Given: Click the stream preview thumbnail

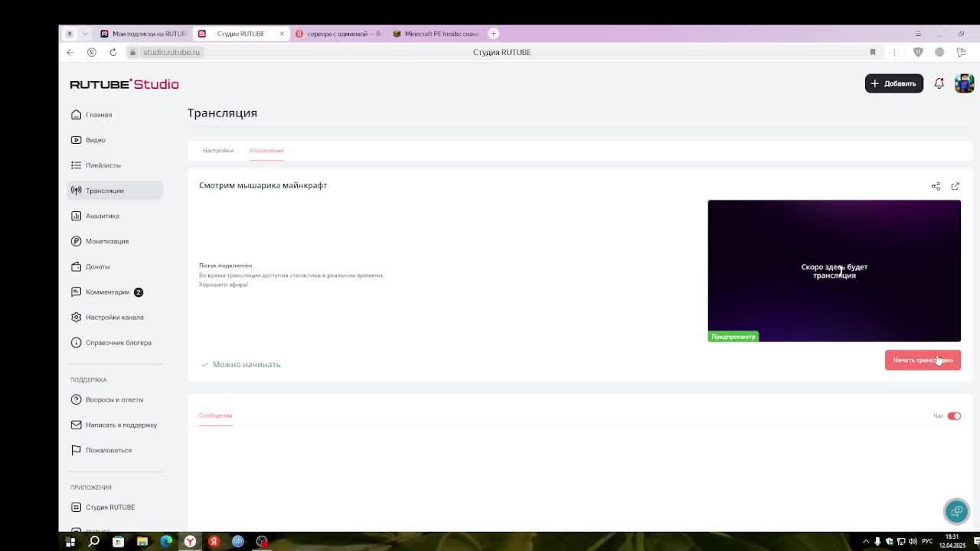Looking at the screenshot, I should click(834, 271).
